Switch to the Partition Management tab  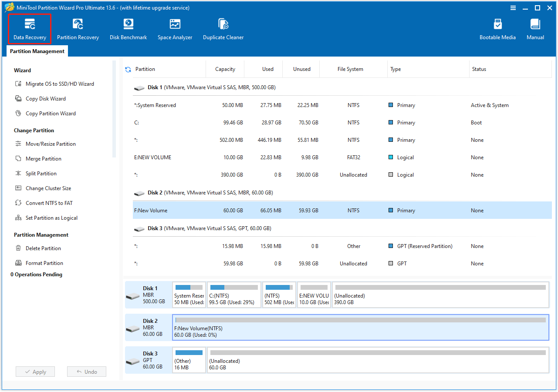[37, 51]
